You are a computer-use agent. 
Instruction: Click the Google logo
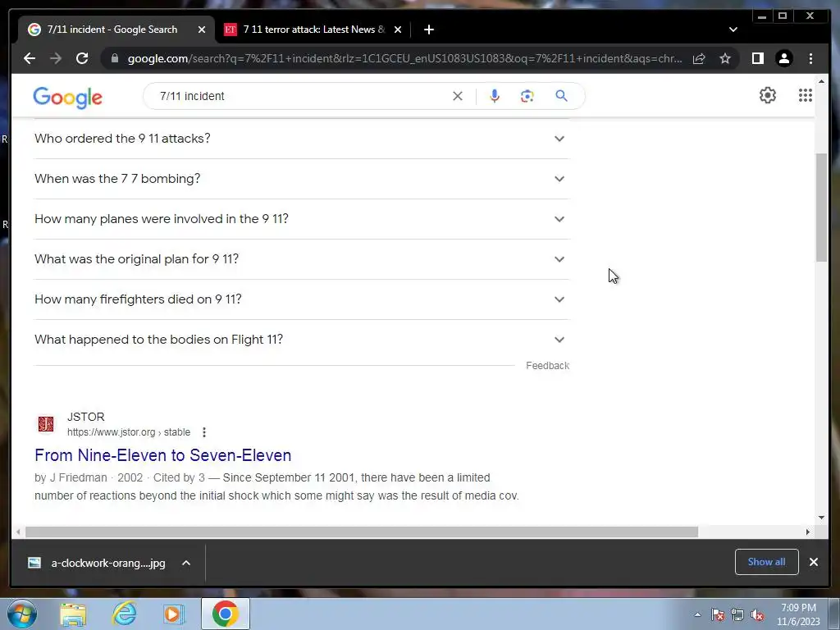[67, 98]
